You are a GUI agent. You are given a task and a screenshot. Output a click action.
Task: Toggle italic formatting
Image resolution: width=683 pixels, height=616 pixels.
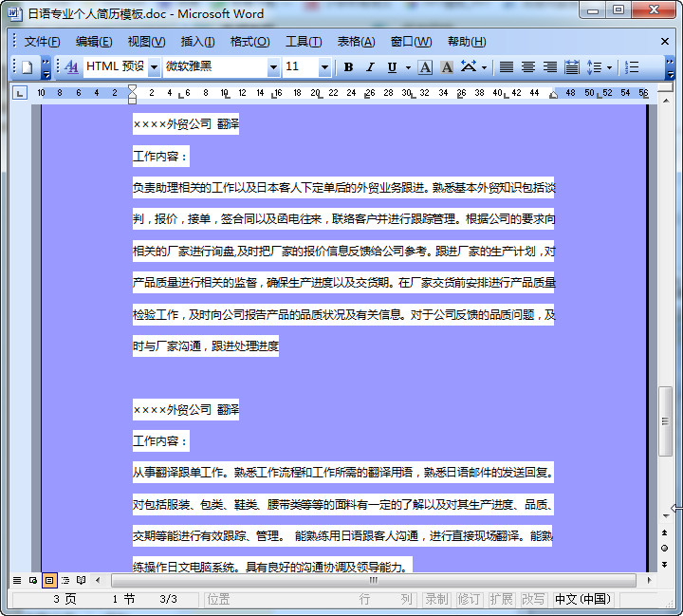(x=370, y=67)
